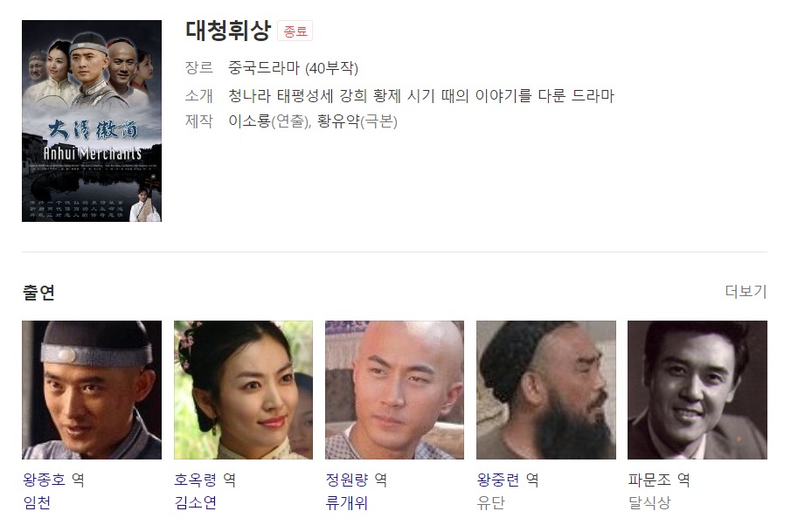Screen dimensions: 798x532
Task: Click the actor name 임천
Action: pos(37,503)
